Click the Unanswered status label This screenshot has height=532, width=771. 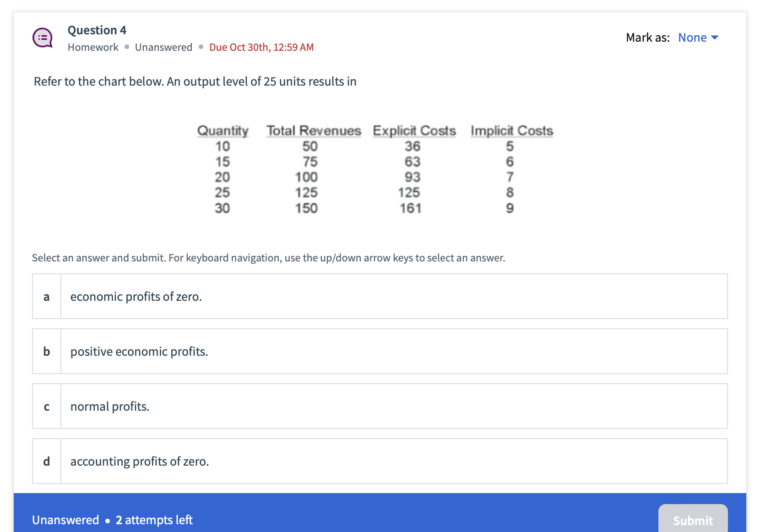click(163, 47)
